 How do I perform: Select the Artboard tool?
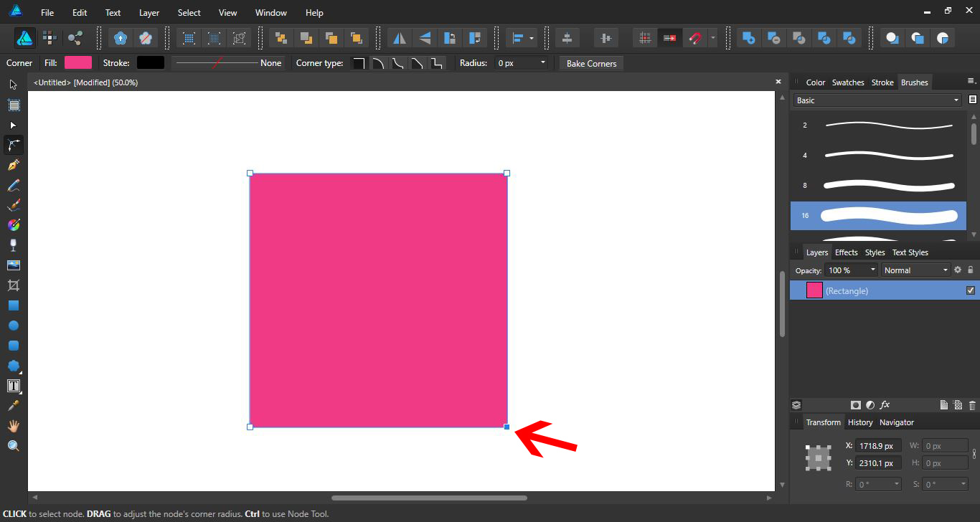tap(13, 105)
